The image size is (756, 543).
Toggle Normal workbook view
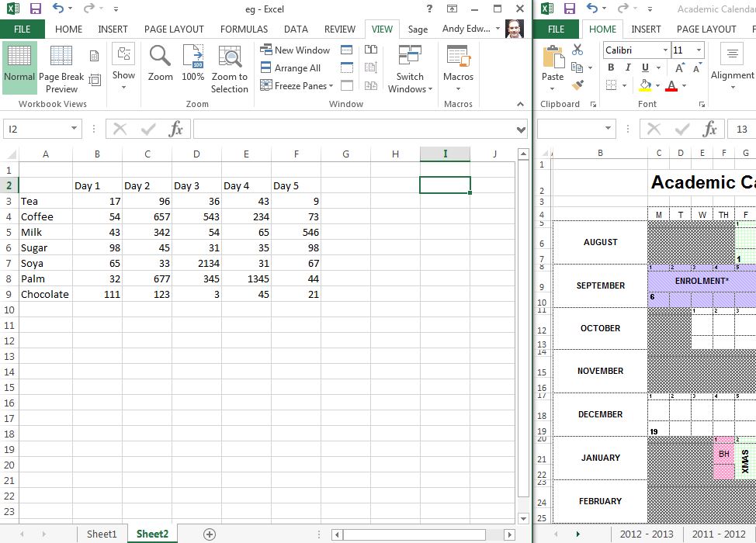(x=19, y=68)
